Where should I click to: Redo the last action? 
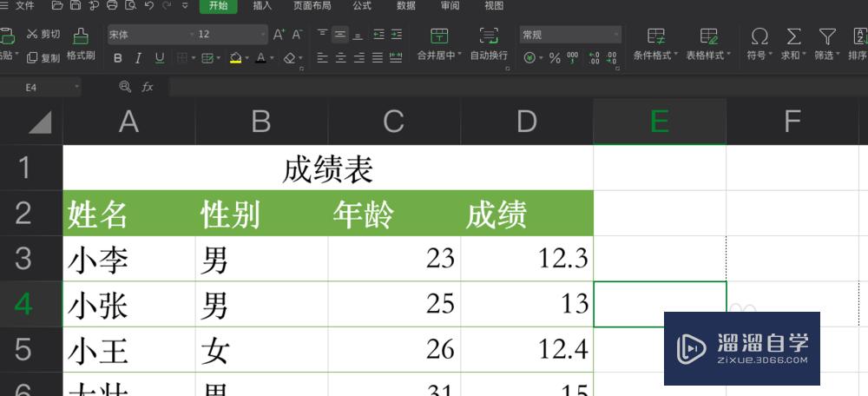click(x=166, y=6)
